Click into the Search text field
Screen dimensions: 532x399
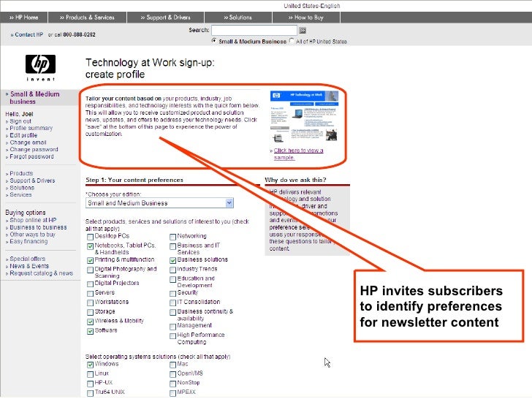point(254,30)
